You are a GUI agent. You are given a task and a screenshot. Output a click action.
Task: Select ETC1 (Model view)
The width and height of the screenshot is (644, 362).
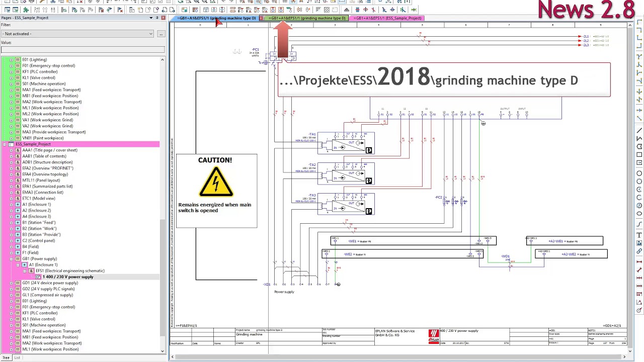pos(39,198)
